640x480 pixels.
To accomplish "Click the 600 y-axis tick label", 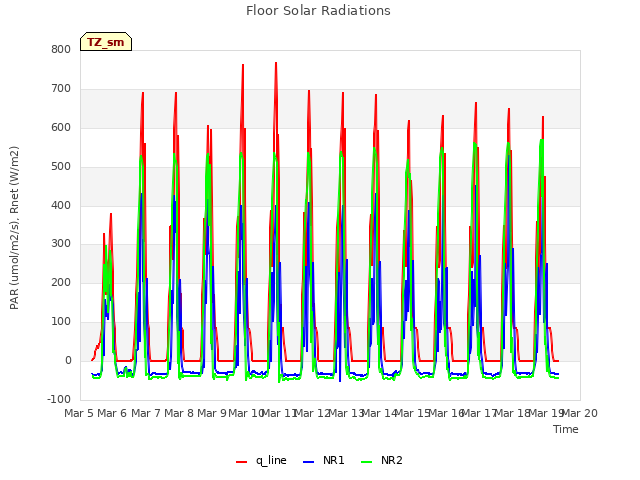I will (x=61, y=127).
